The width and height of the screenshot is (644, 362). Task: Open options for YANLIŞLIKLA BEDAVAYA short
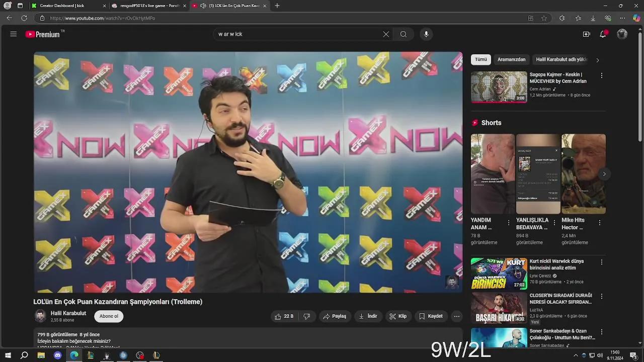pyautogui.click(x=554, y=222)
